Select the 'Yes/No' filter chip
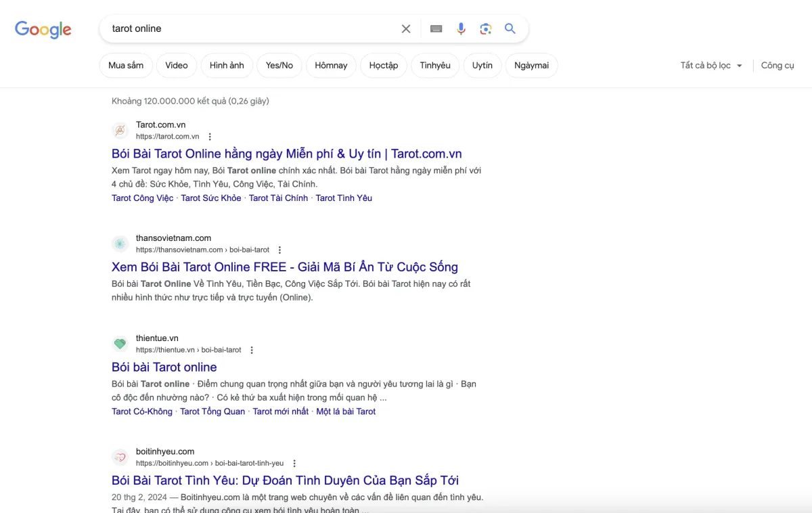The image size is (812, 513). [279, 66]
